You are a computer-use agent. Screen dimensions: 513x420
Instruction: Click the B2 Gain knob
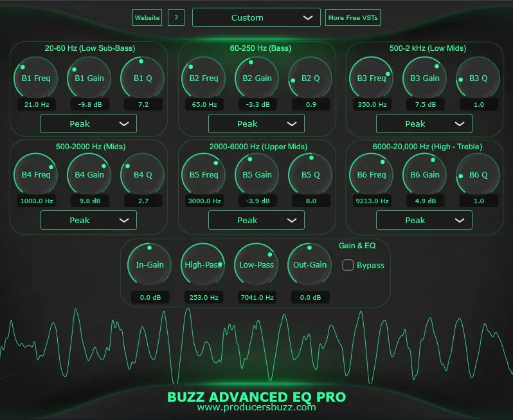[257, 78]
